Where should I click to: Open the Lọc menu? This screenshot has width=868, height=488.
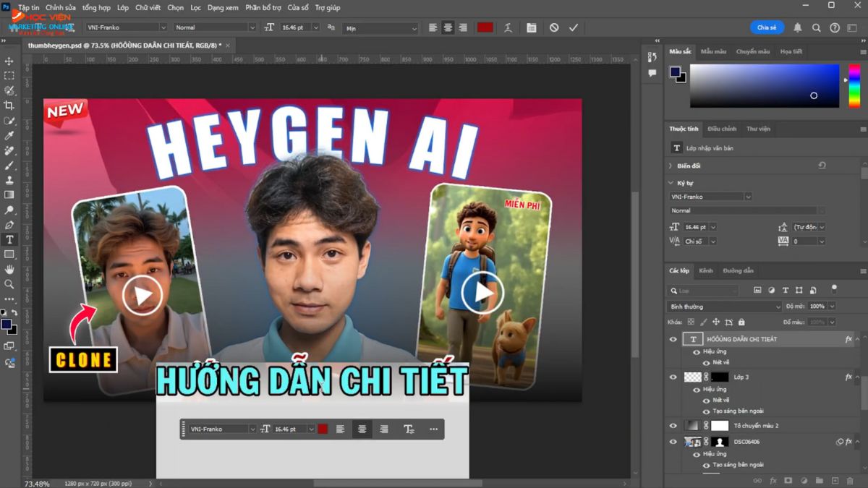(196, 7)
